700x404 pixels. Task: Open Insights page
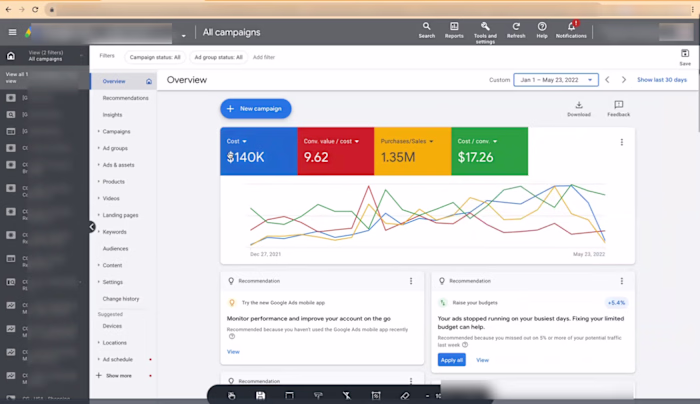(112, 115)
